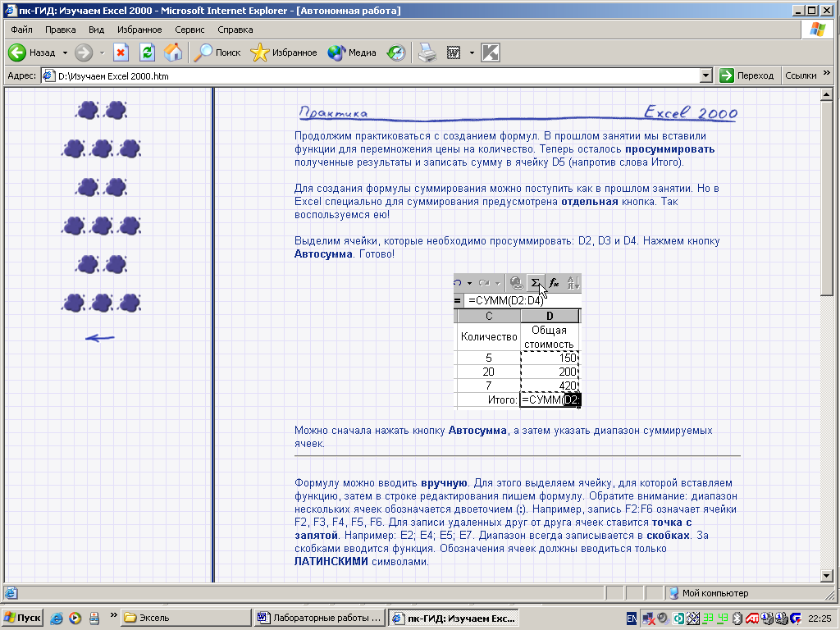Click the vertical scrollbar down arrow
The width and height of the screenshot is (840, 630).
(x=826, y=576)
